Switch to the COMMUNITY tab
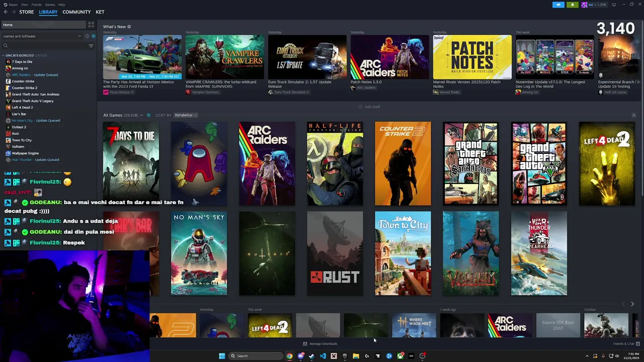Screen dimensions: 644x362 (76, 12)
